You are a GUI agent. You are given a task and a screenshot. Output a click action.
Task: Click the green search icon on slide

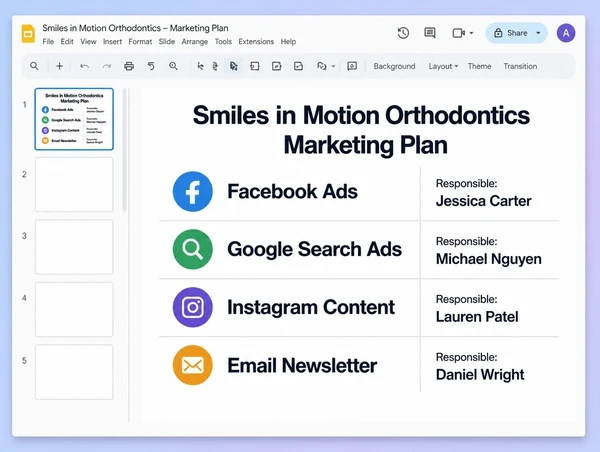[192, 249]
